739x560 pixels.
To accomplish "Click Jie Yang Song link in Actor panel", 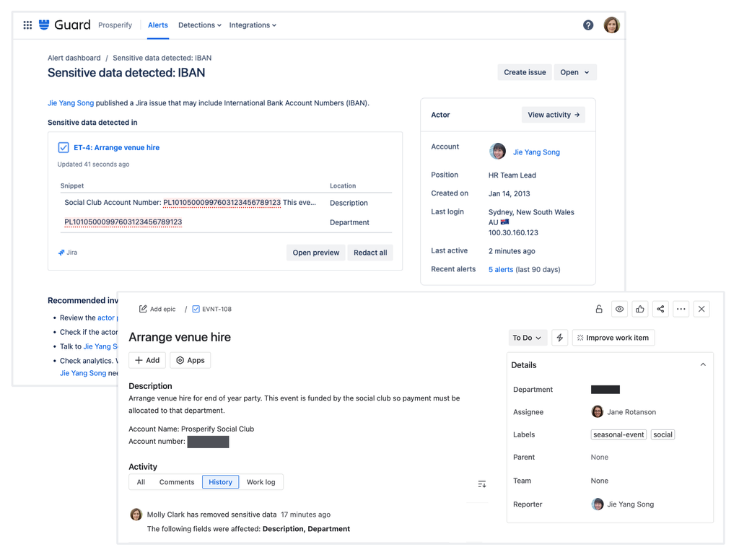I will pyautogui.click(x=536, y=152).
